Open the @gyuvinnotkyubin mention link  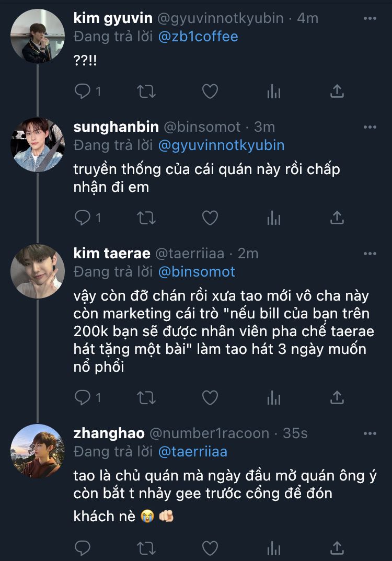pos(221,145)
